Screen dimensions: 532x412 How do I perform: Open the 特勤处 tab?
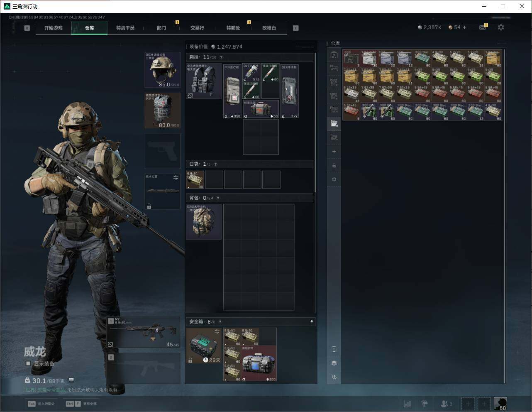click(233, 28)
